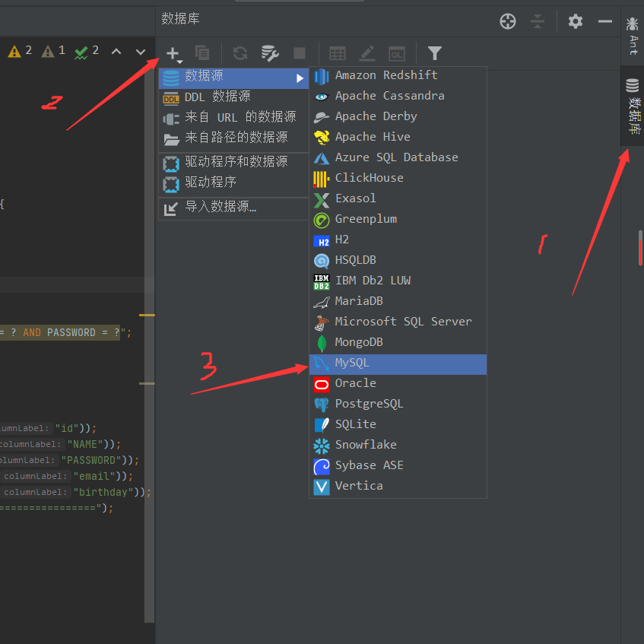The image size is (644, 644).
Task: Click the collapse all icon
Action: click(x=538, y=21)
